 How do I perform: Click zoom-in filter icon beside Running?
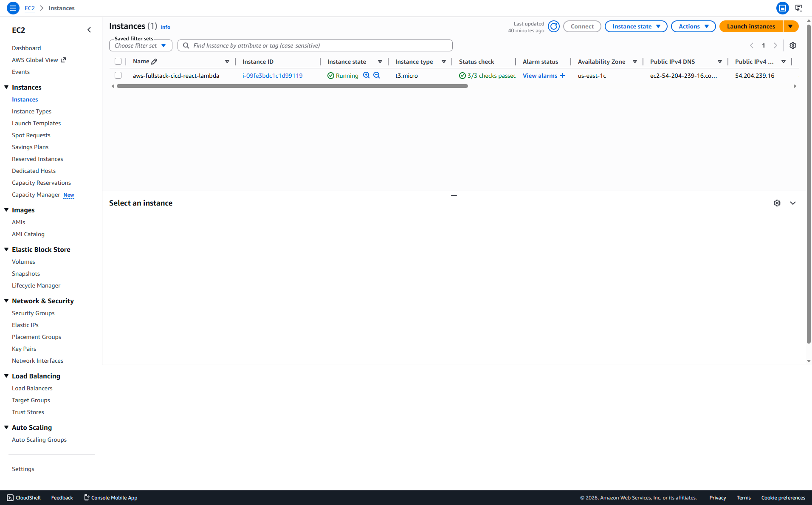[367, 75]
